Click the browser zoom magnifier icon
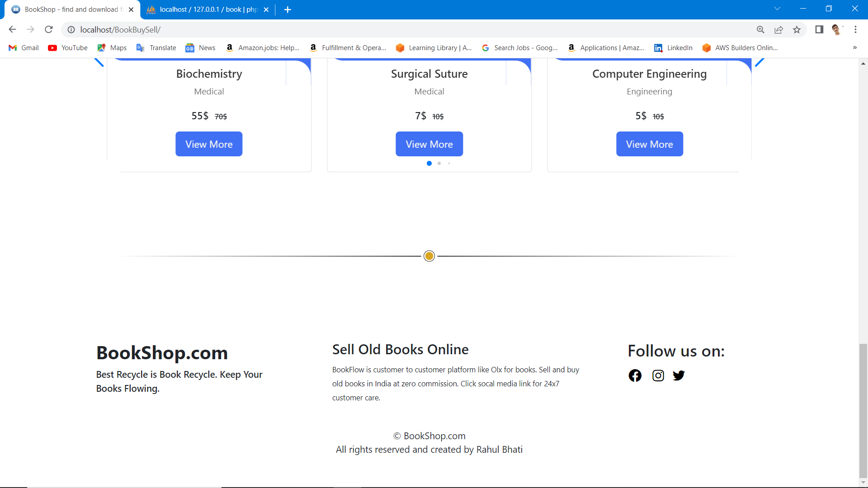Image resolution: width=868 pixels, height=488 pixels. click(760, 30)
